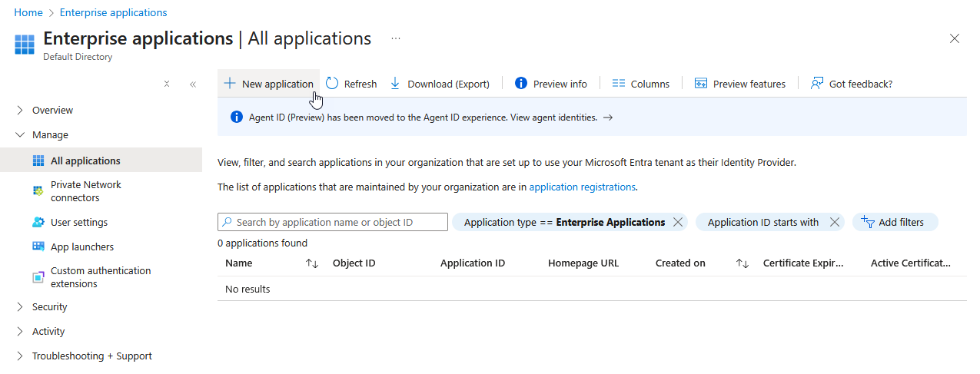The image size is (980, 374).
Task: Click the arrow at the end of Agent ID banner
Action: [607, 117]
